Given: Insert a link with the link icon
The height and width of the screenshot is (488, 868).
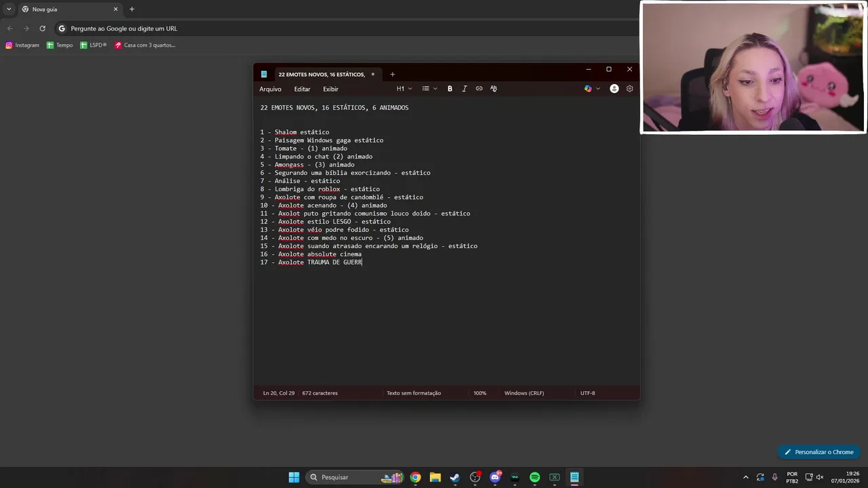Looking at the screenshot, I should 479,89.
